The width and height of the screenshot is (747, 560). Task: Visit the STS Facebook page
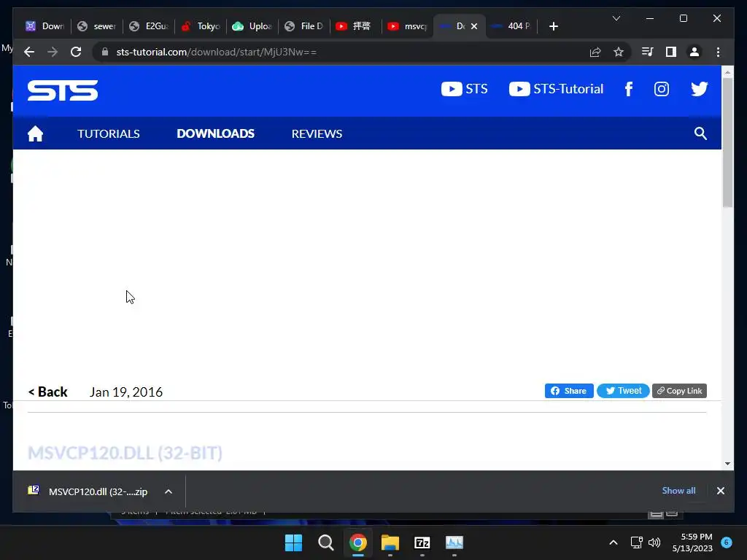pyautogui.click(x=629, y=89)
